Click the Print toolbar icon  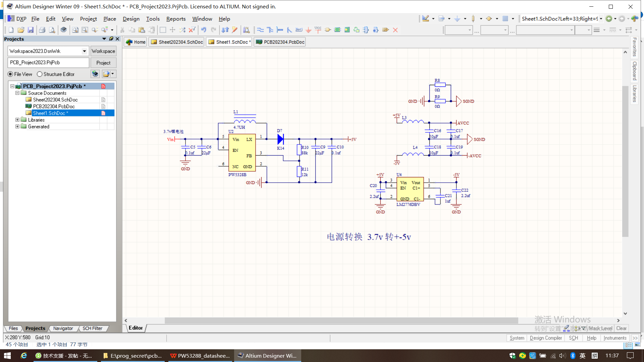[x=42, y=30]
